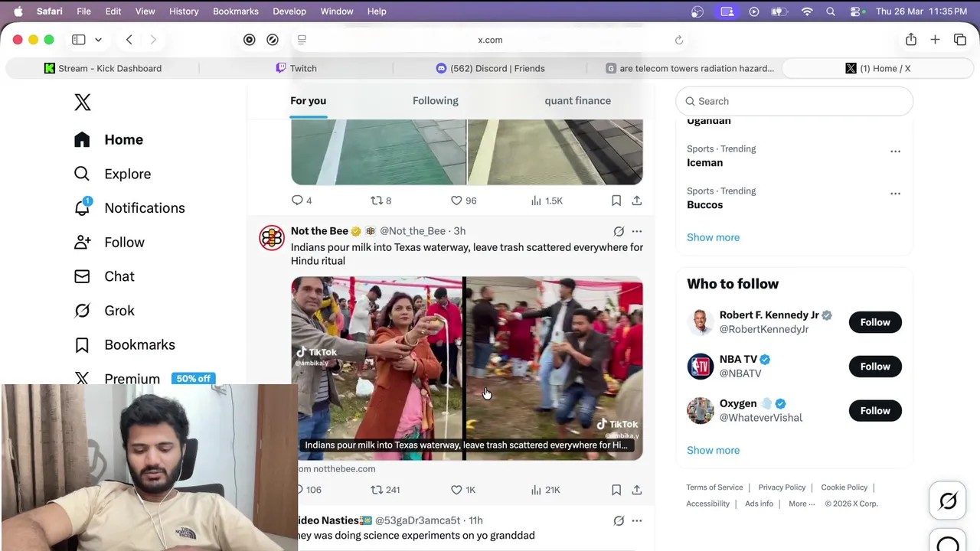
Task: Open Grok from the sidebar
Action: click(104, 311)
